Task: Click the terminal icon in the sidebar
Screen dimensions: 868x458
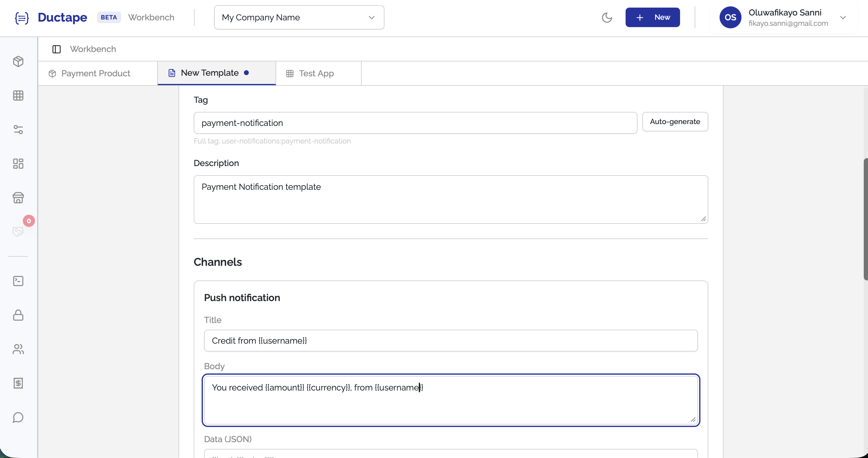Action: pyautogui.click(x=18, y=281)
